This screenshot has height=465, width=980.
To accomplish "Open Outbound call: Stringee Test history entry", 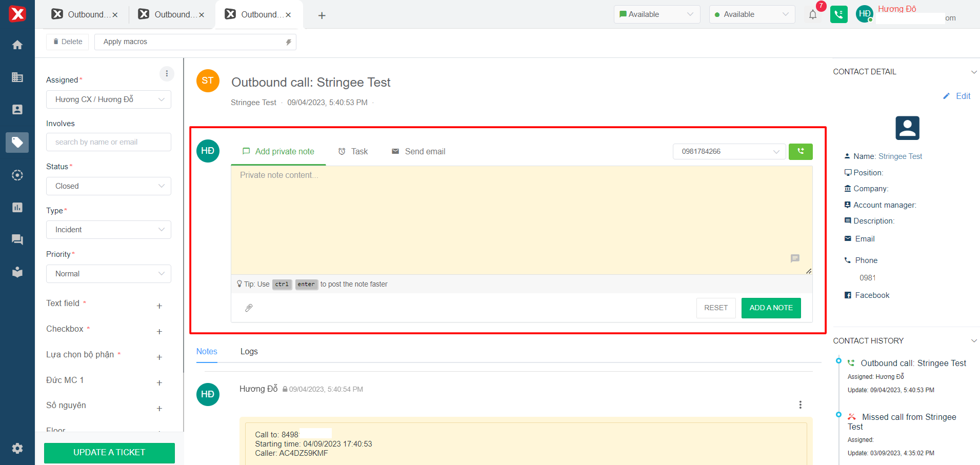I will tap(913, 363).
